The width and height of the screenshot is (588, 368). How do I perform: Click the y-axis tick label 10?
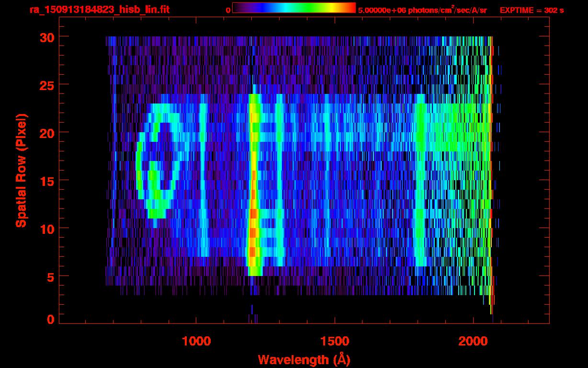pos(47,229)
